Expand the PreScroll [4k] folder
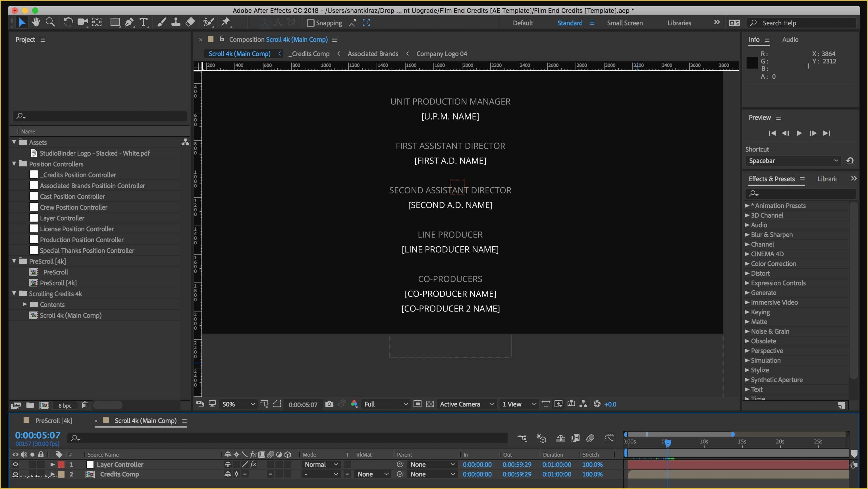868x489 pixels. (14, 261)
